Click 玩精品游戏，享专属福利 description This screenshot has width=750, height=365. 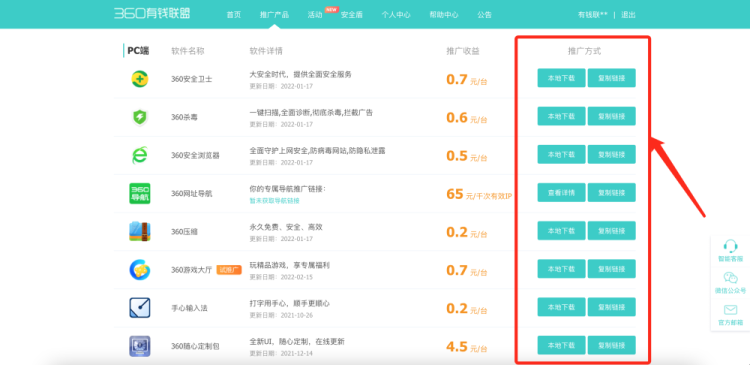click(289, 265)
